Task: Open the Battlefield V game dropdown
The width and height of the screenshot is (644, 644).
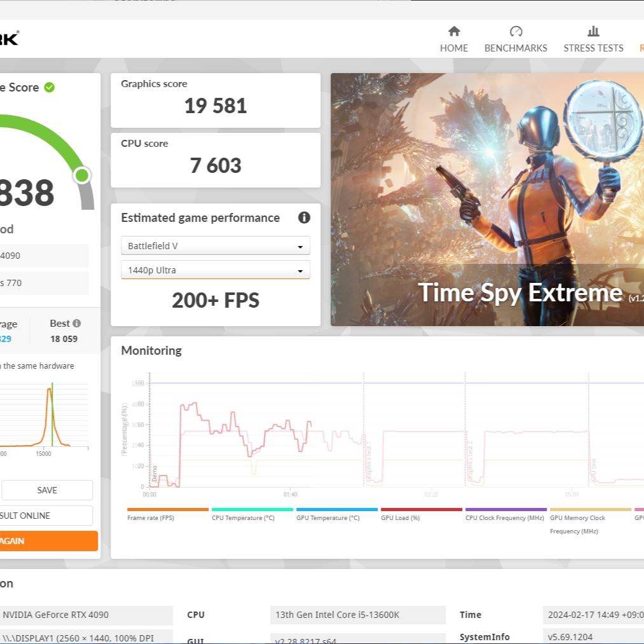Action: [216, 245]
